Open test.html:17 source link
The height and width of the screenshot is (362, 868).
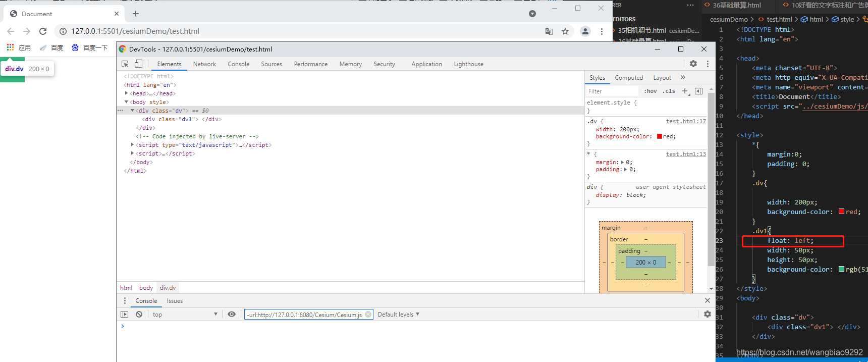pyautogui.click(x=686, y=121)
